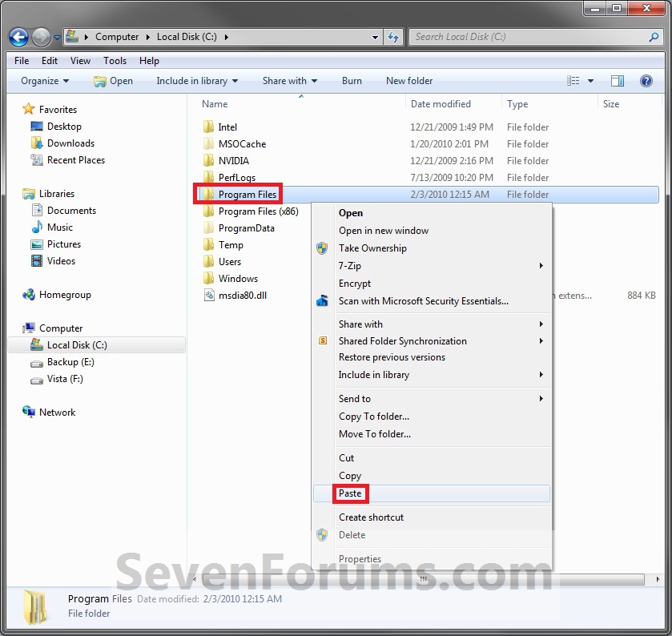The width and height of the screenshot is (672, 636).
Task: Click the Forward navigation arrow
Action: [41, 38]
